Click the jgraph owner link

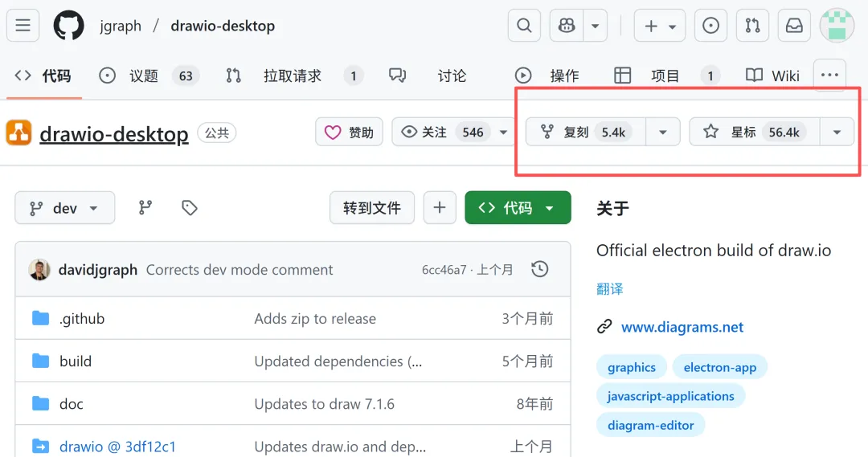click(121, 26)
